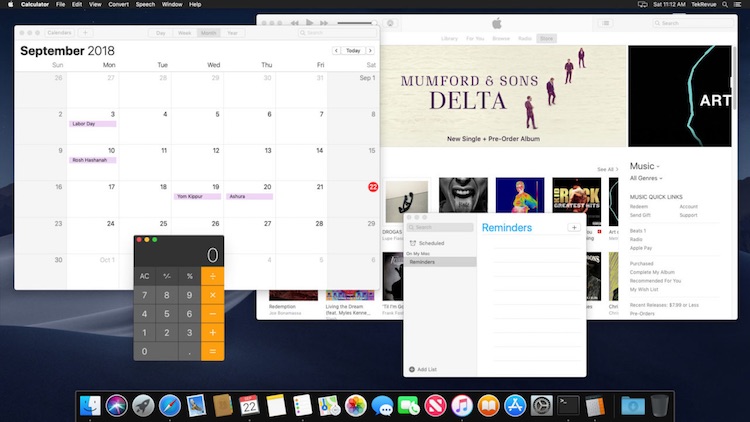Select the Month view in Calendar
750x422 pixels.
click(209, 33)
